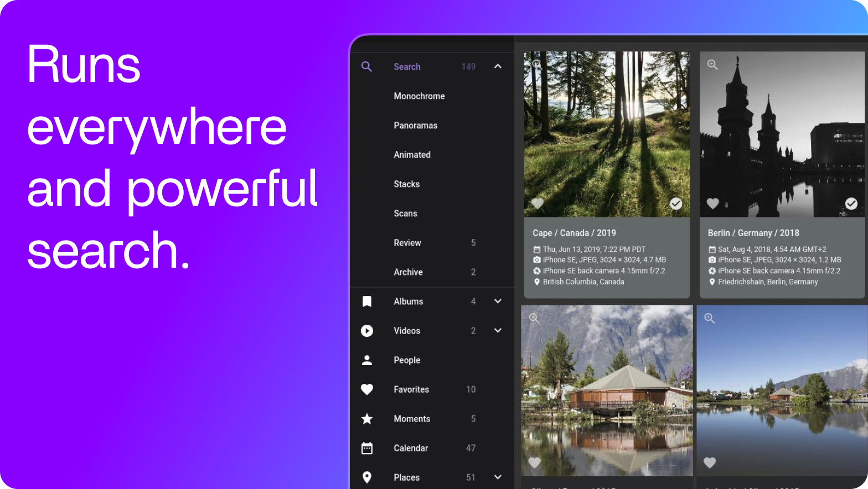Toggle selection checkmark on Berlin Germany photo

coord(851,204)
